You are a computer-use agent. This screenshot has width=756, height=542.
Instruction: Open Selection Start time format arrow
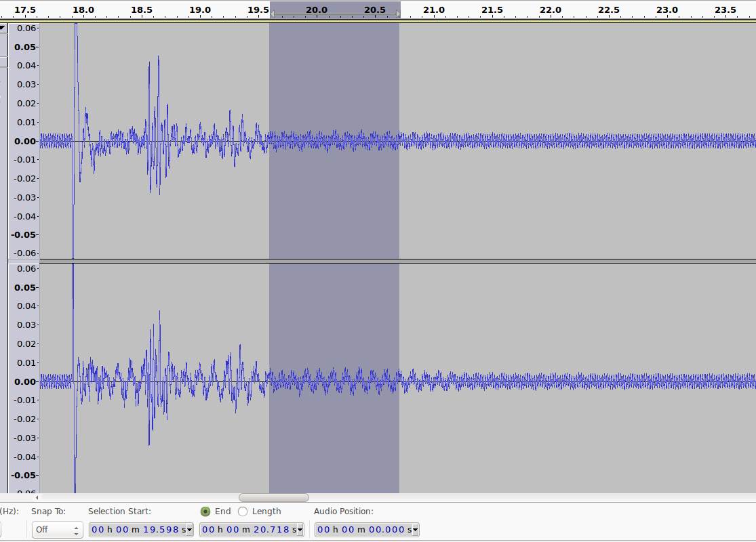click(x=189, y=530)
